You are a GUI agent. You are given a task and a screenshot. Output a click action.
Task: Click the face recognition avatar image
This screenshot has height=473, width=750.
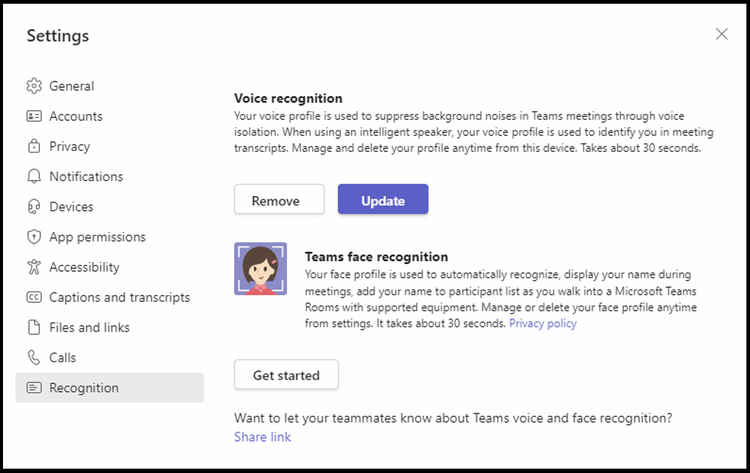[261, 269]
